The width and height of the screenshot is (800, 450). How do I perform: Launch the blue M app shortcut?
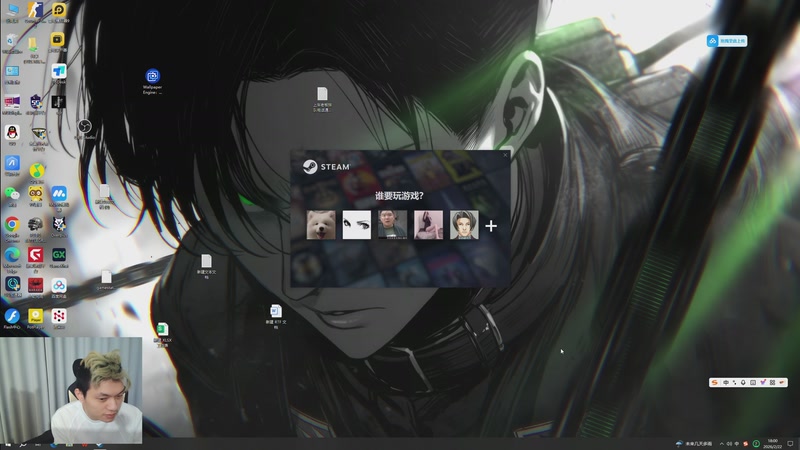click(59, 197)
